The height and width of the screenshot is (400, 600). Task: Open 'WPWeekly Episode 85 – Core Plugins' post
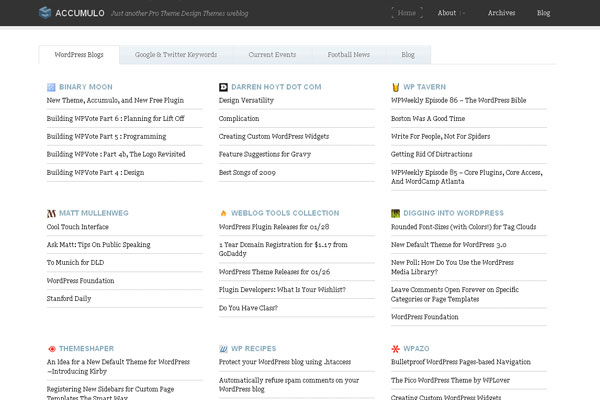pyautogui.click(x=467, y=177)
